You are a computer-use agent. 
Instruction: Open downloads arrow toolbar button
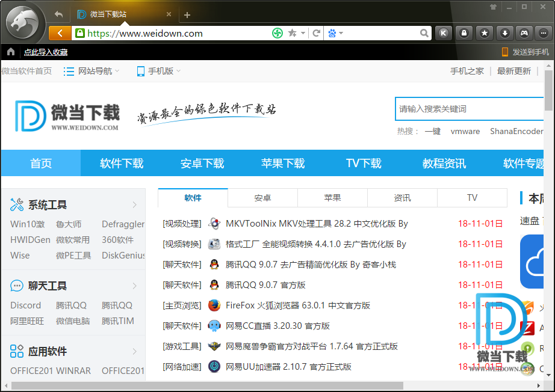[x=505, y=33]
